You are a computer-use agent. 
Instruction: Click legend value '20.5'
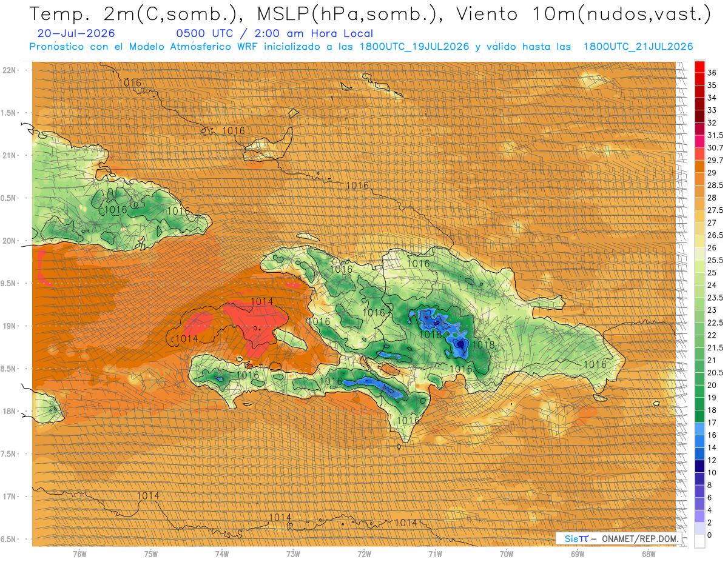click(715, 372)
